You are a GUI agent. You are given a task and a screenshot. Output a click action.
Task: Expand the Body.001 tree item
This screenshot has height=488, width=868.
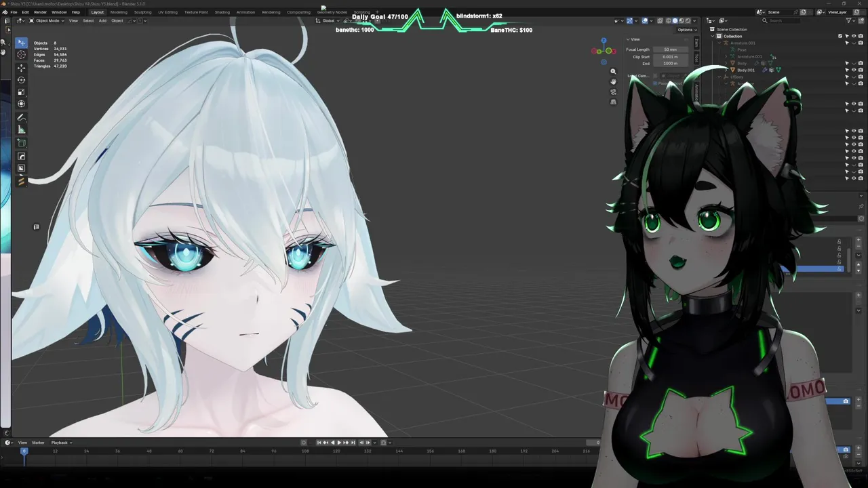[726, 70]
